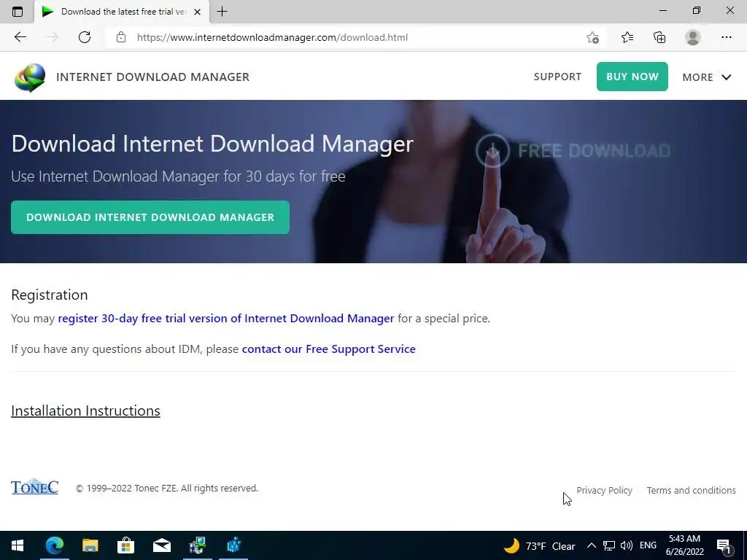The image size is (747, 560).
Task: Open the tab actions menu icon
Action: tap(18, 12)
